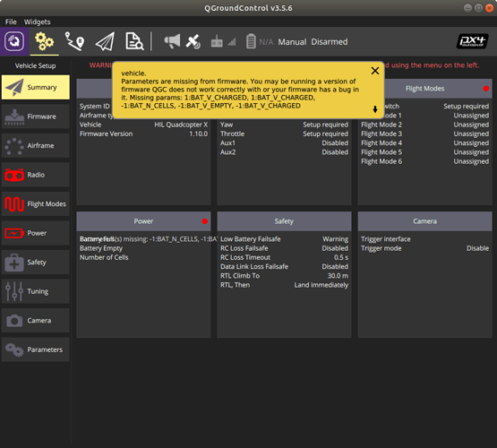
Task: Open the QGroundControl application settings icon
Action: coord(14,41)
